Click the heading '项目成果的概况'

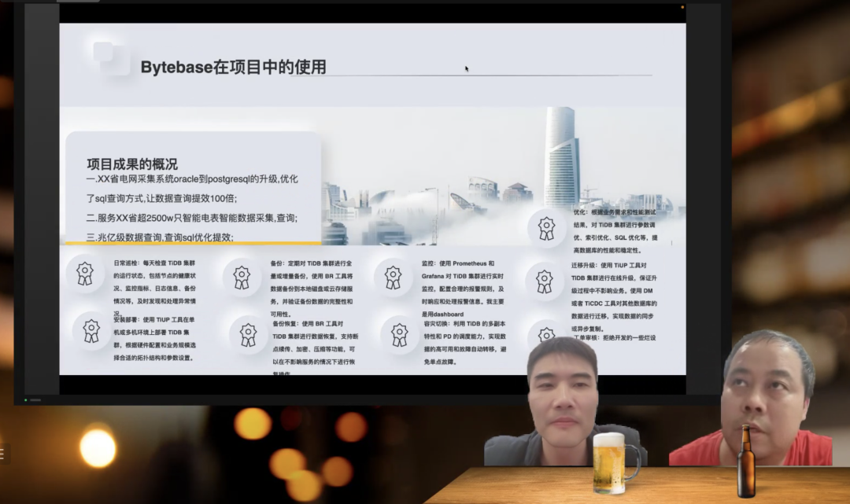click(132, 164)
